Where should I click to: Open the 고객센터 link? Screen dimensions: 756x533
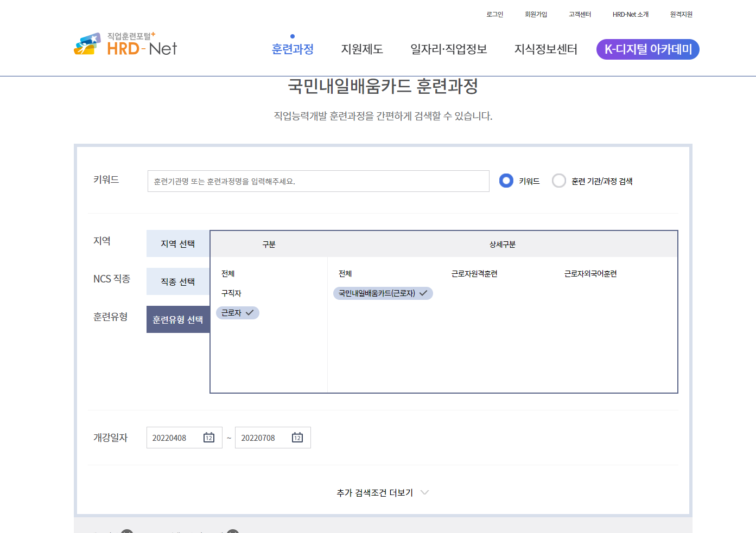click(580, 15)
